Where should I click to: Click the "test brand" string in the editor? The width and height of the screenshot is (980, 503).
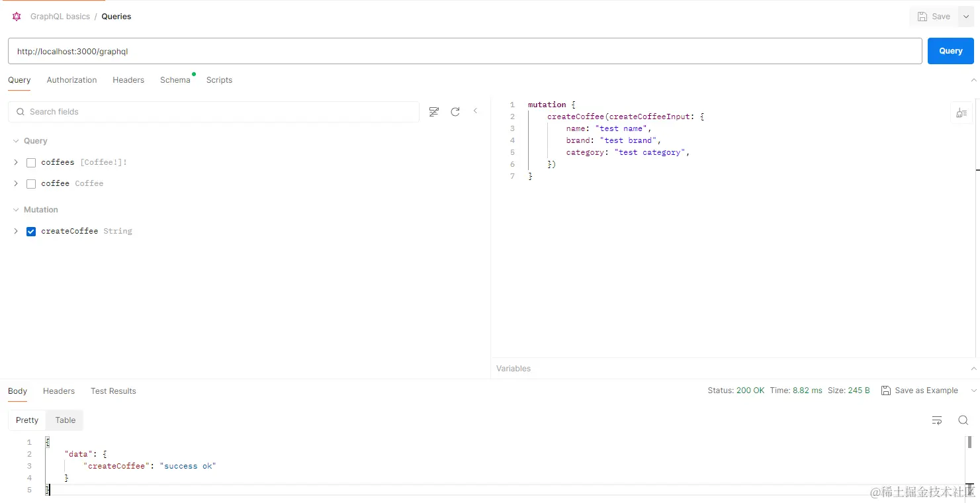[x=628, y=140]
